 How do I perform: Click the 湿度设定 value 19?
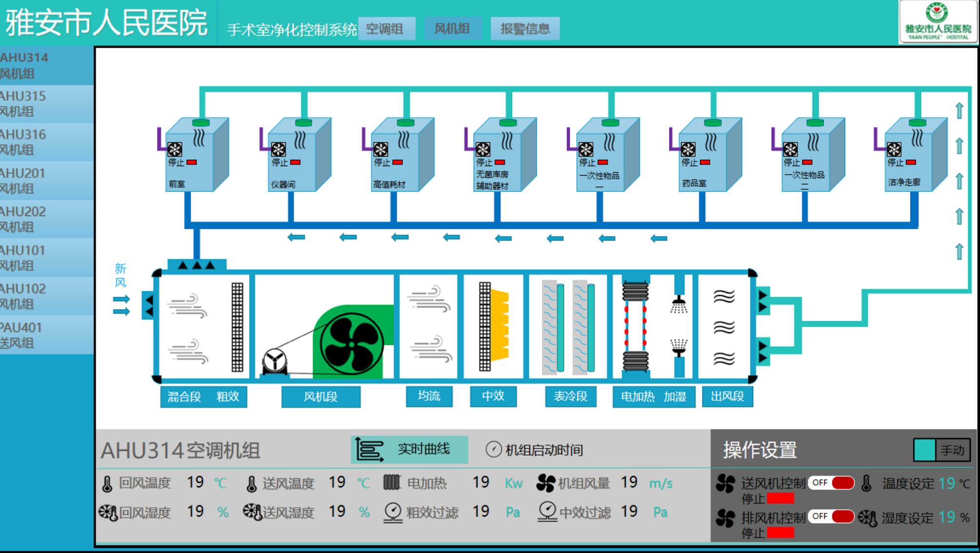coord(946,517)
